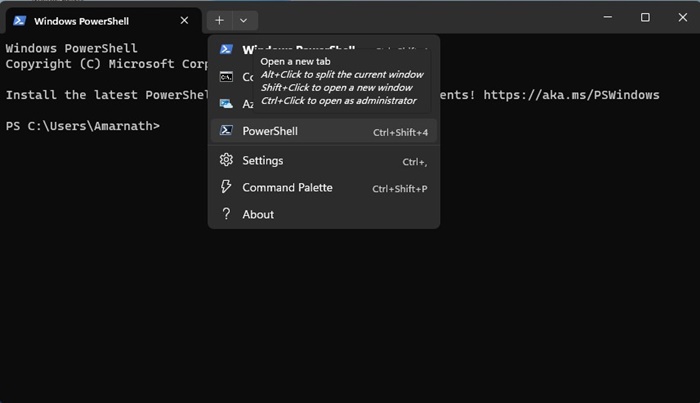Minimize the terminal window
Screen dimensions: 700x403
click(x=608, y=17)
